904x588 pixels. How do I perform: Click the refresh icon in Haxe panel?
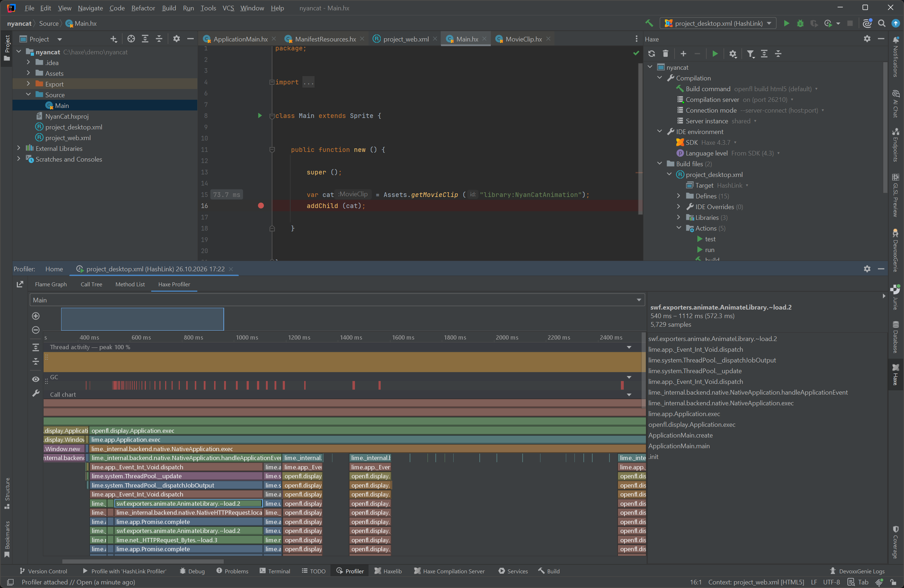tap(651, 54)
